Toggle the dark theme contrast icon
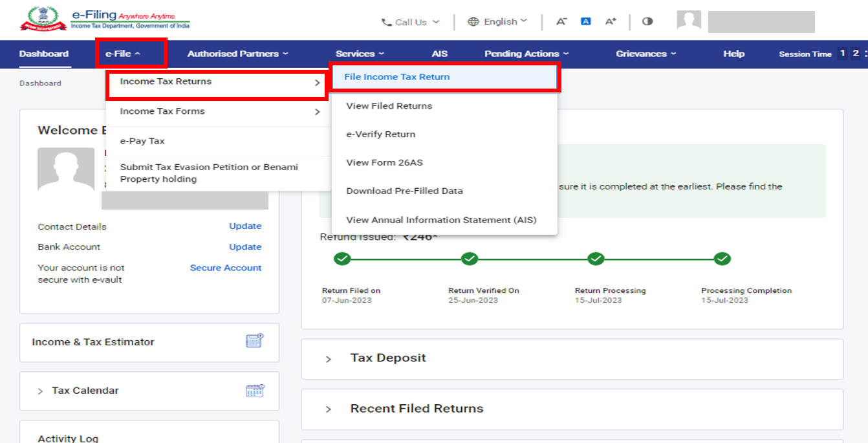Screen dimensions: 868x443 (647, 21)
